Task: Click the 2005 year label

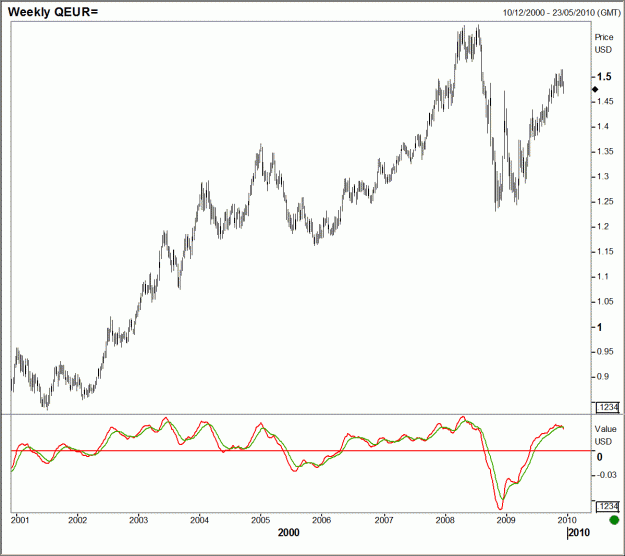Action: pos(261,520)
